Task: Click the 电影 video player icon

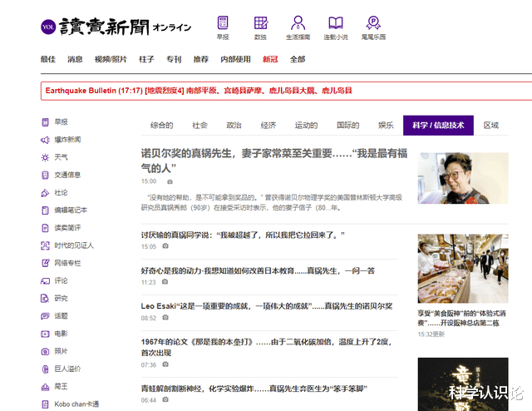Action: tap(45, 334)
